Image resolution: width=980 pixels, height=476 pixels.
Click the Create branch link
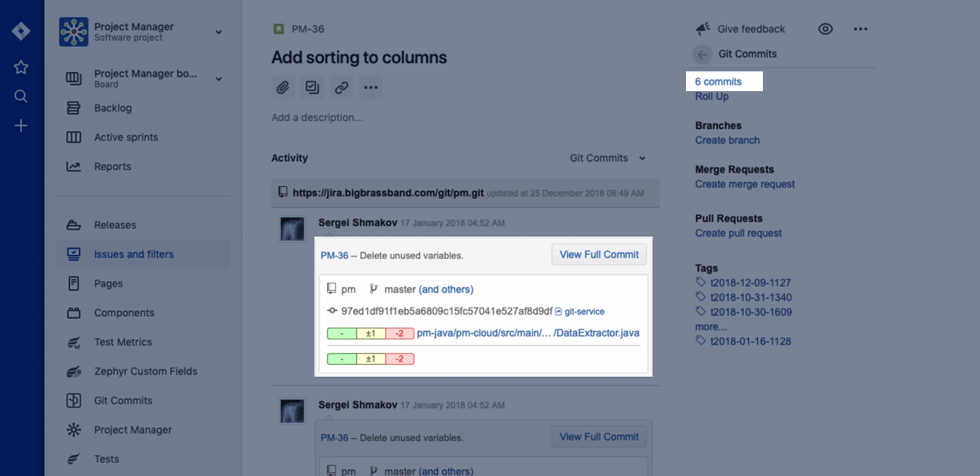[728, 140]
